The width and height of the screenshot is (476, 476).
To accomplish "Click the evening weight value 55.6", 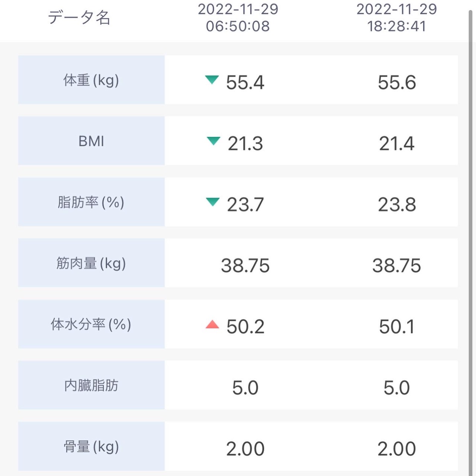I will tap(397, 82).
